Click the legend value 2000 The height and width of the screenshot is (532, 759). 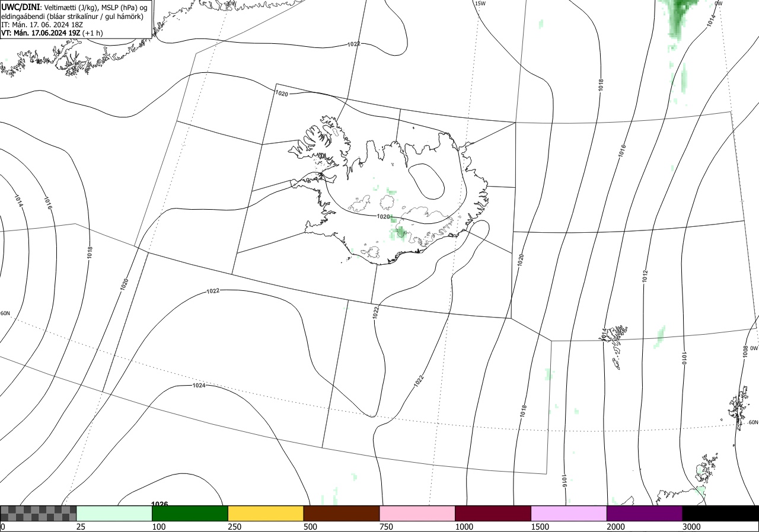(x=616, y=527)
